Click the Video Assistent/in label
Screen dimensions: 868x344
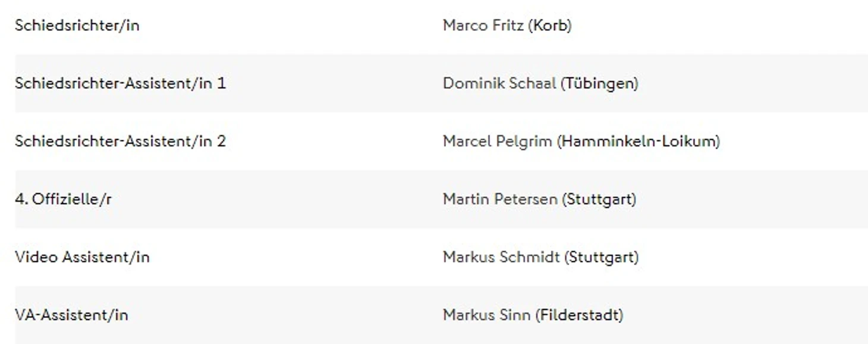click(82, 257)
